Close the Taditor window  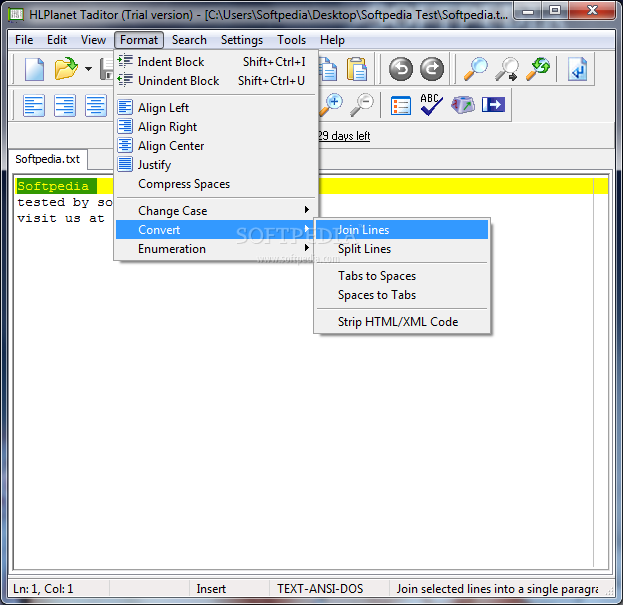tap(592, 11)
